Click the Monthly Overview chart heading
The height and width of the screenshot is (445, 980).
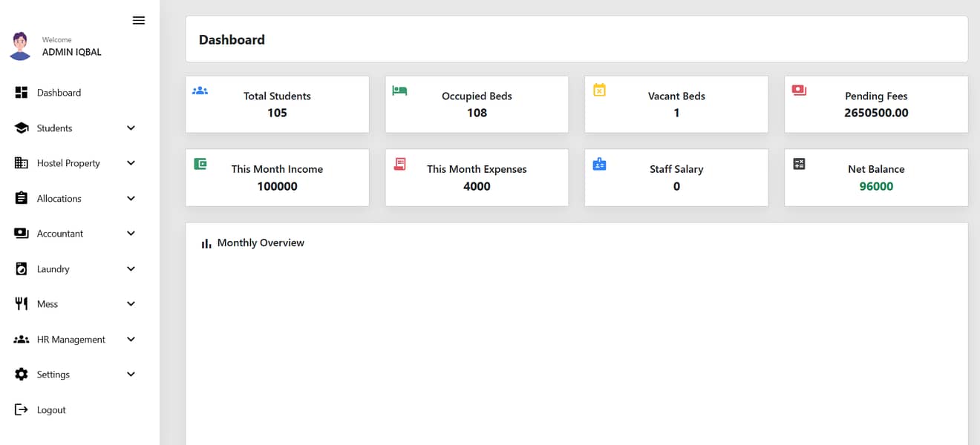(x=260, y=243)
